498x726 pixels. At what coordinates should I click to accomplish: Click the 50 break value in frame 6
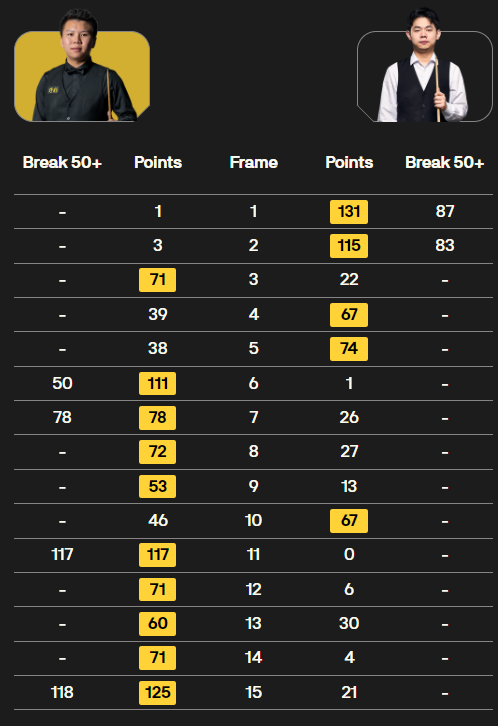click(62, 383)
